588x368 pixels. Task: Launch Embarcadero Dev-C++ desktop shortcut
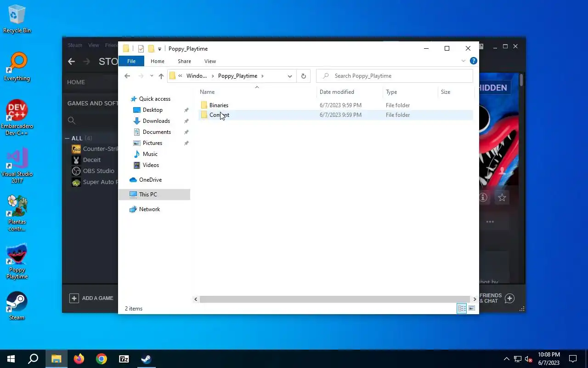(17, 118)
